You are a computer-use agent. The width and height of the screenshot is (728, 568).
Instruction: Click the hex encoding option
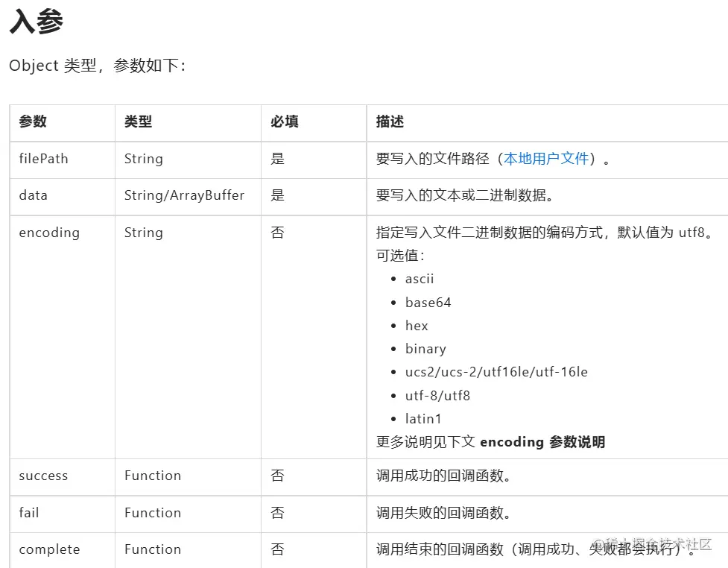click(417, 326)
